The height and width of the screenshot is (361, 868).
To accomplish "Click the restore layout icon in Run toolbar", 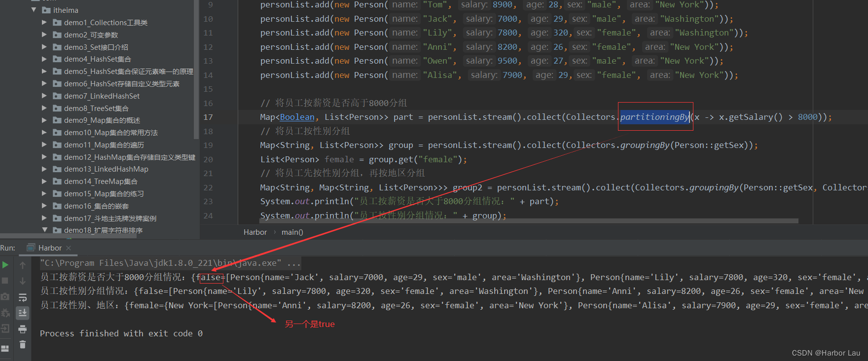I will [5, 348].
